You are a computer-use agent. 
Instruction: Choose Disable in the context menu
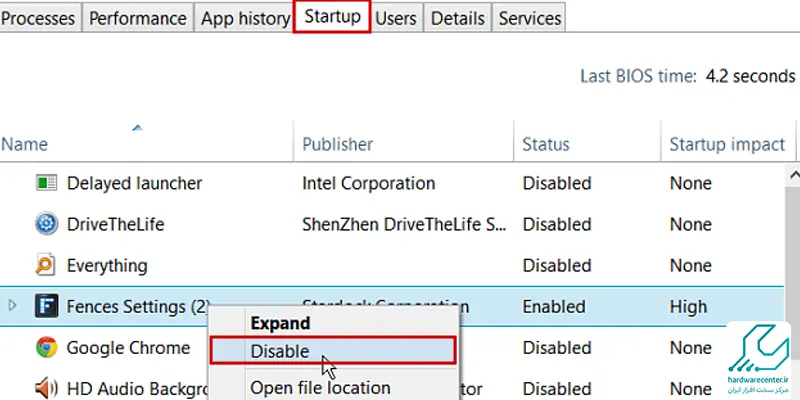pyautogui.click(x=333, y=351)
